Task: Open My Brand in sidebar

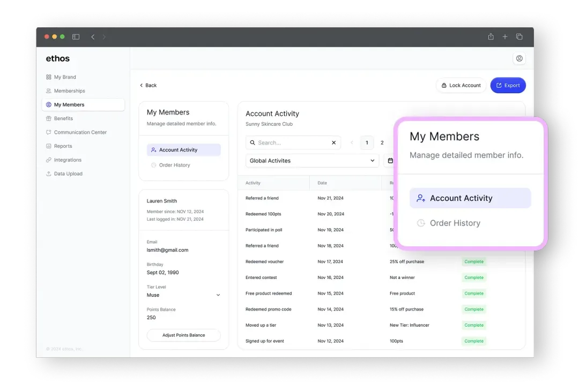Action: 65,77
